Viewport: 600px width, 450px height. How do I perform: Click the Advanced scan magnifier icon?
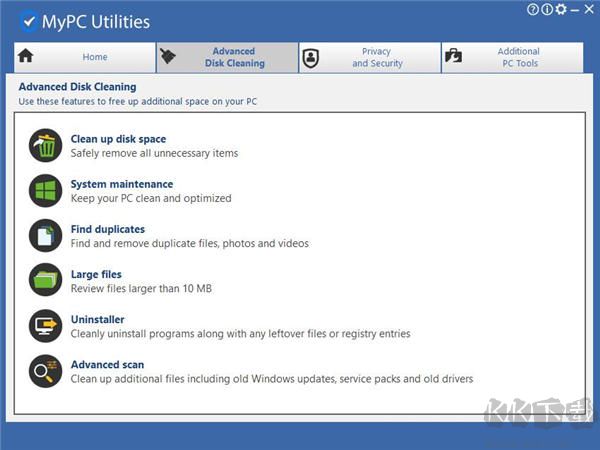pyautogui.click(x=46, y=371)
